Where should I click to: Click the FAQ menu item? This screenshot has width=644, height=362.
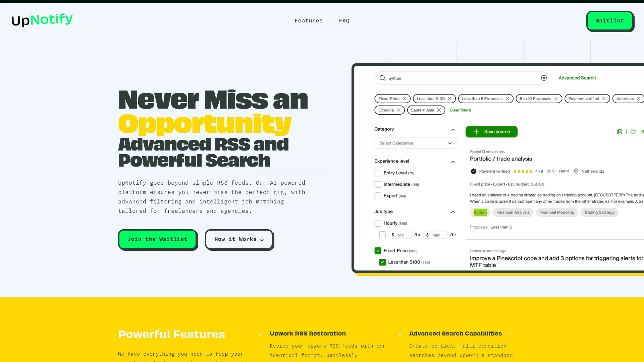tap(344, 21)
